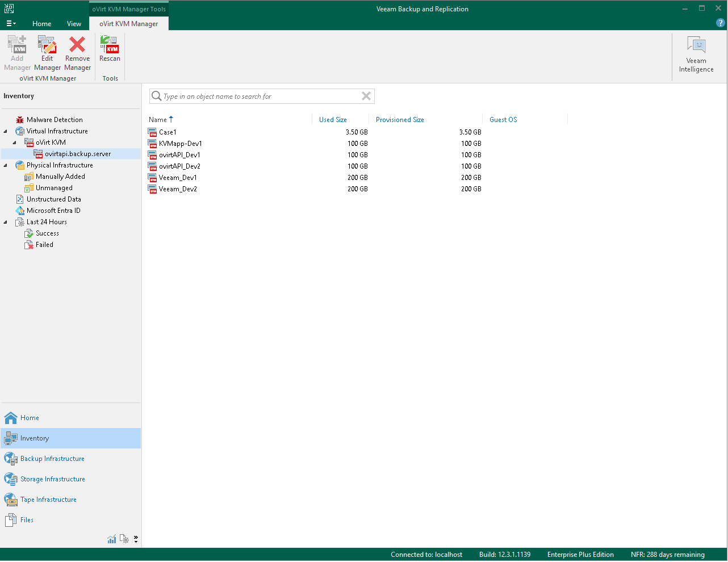728x562 pixels.
Task: Open the Backup Infrastructure view
Action: (52, 459)
